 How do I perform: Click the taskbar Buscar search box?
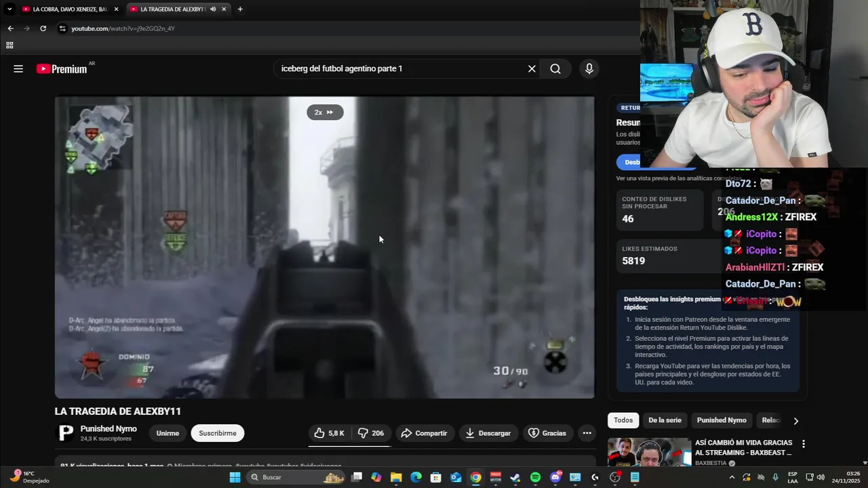coord(296,477)
